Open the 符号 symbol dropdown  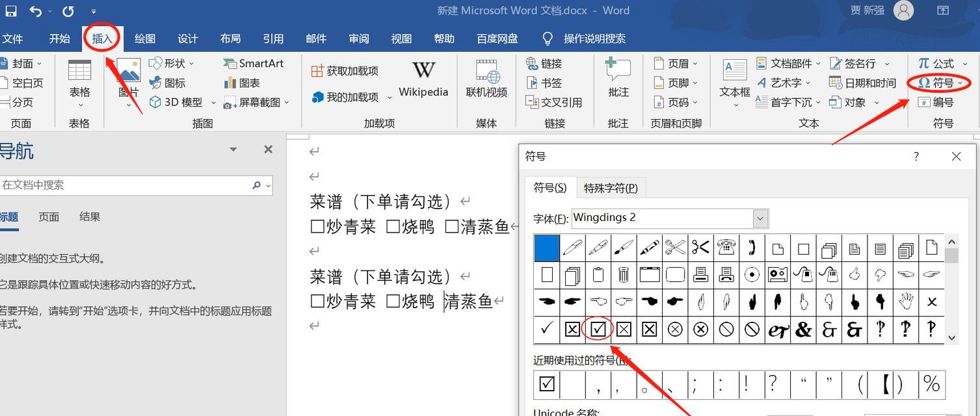(940, 83)
